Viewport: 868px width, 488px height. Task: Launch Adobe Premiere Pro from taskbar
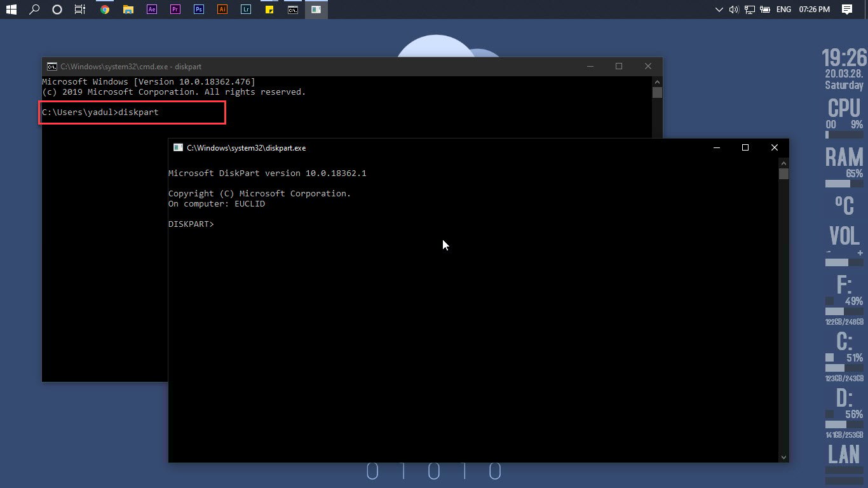pos(175,10)
